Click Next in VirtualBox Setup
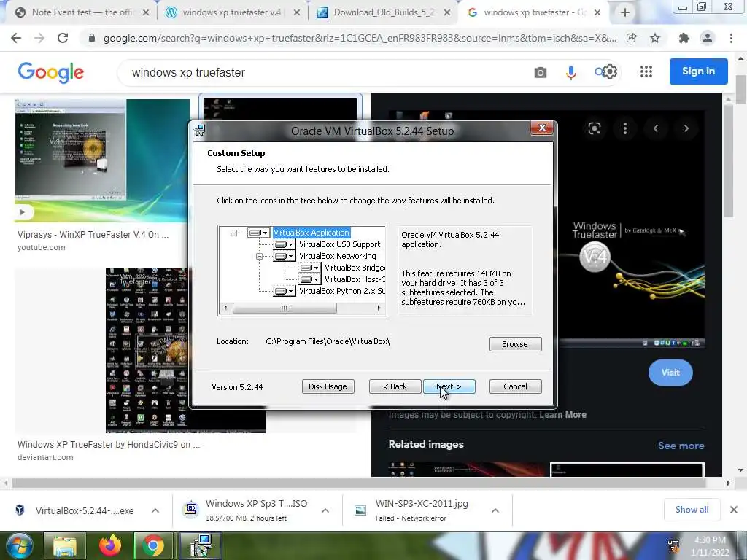Screen dimensions: 747x560 click(449, 386)
